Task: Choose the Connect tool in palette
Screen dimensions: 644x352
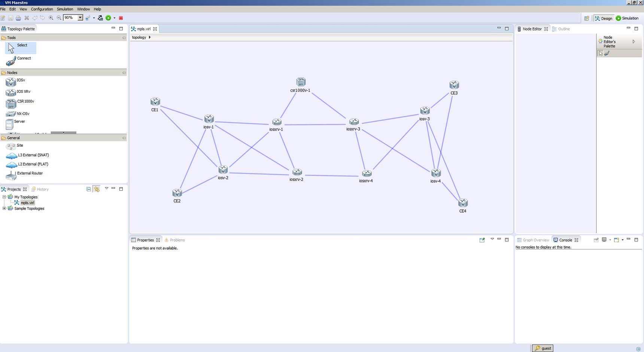Action: point(19,60)
